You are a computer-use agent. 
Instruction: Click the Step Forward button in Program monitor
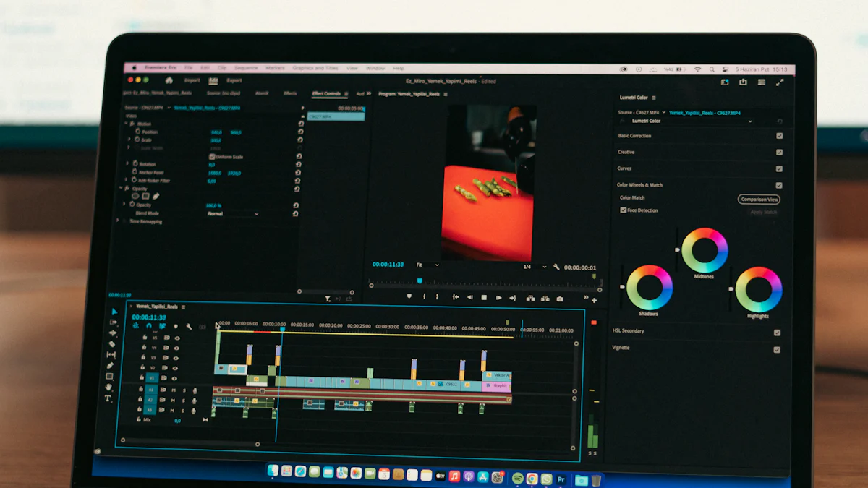pos(498,296)
